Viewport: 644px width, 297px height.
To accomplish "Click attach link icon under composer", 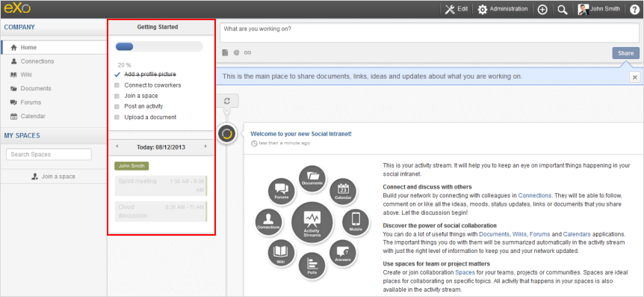I will coord(247,52).
